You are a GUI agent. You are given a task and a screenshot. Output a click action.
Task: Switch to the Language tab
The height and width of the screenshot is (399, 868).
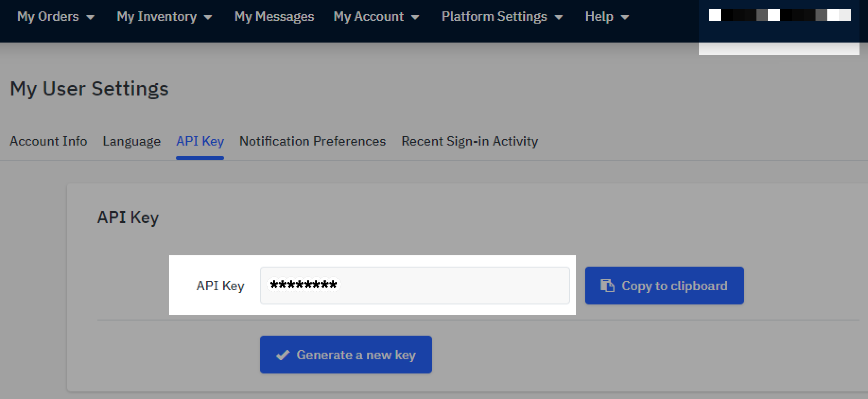coord(131,141)
